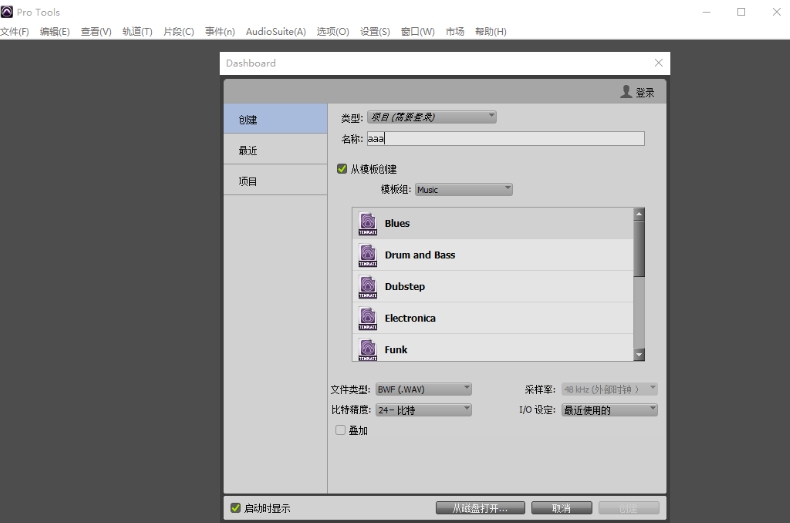The height and width of the screenshot is (523, 790).
Task: Open the 市场 menu
Action: pyautogui.click(x=455, y=32)
